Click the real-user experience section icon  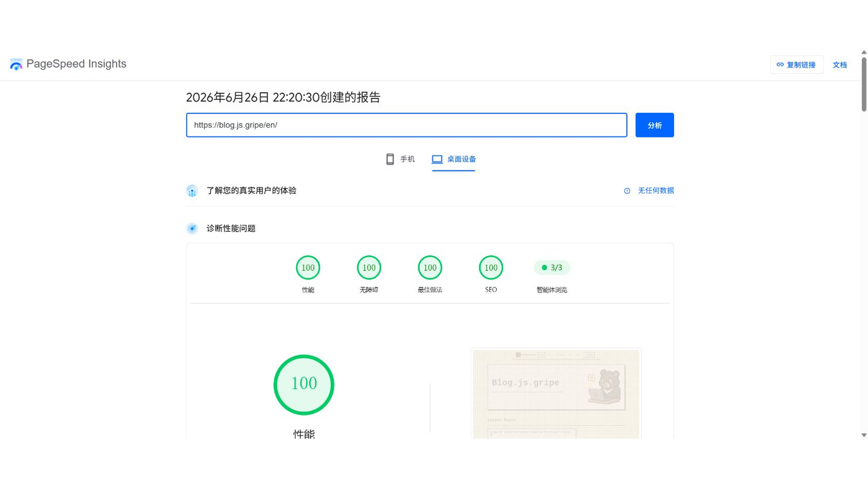192,191
